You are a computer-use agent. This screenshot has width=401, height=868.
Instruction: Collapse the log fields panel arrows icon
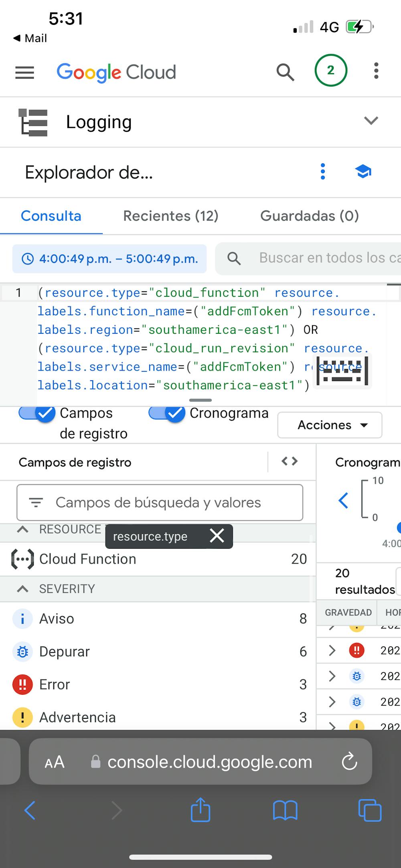(290, 461)
